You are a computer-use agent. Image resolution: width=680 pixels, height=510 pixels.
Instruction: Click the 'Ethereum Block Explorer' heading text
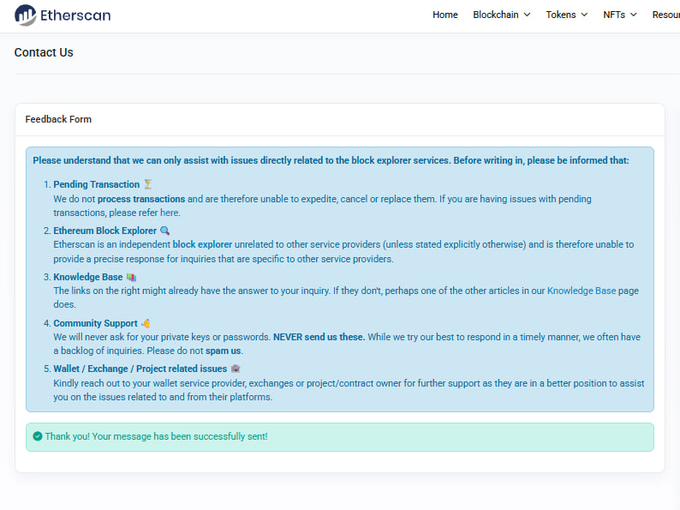coord(105,231)
